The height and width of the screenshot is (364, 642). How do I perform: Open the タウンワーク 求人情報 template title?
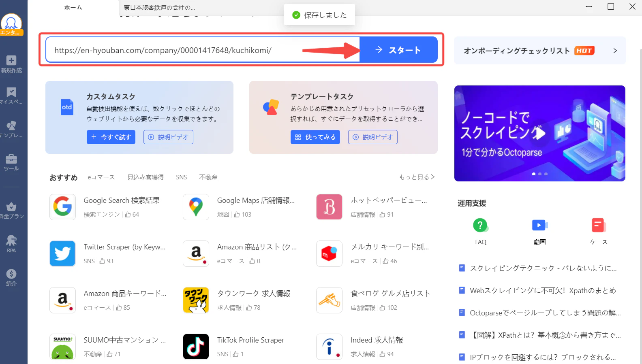(x=254, y=294)
